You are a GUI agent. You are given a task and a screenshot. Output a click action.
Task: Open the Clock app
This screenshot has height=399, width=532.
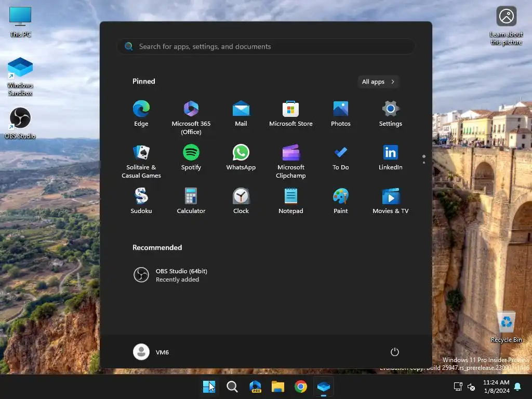pyautogui.click(x=241, y=201)
